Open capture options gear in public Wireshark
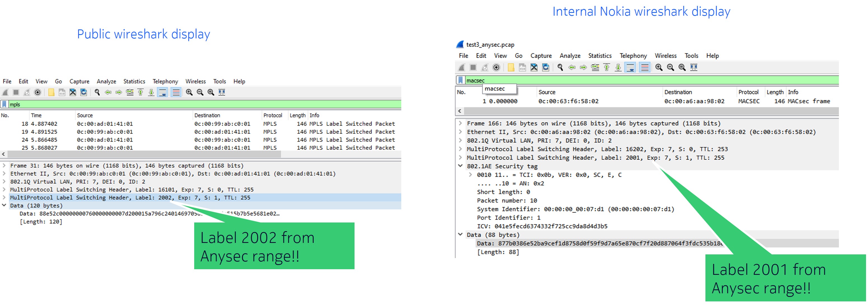The height and width of the screenshot is (307, 868). point(38,92)
